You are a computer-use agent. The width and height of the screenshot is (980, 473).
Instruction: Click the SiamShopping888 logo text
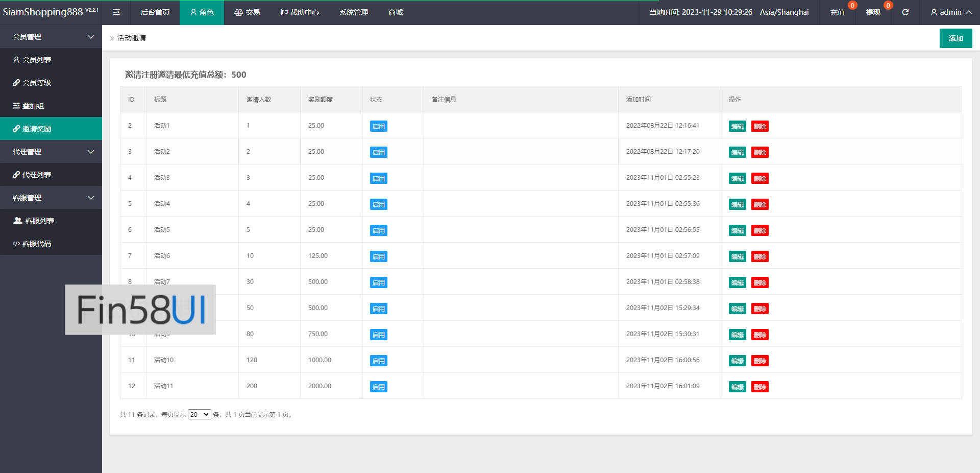(x=43, y=12)
